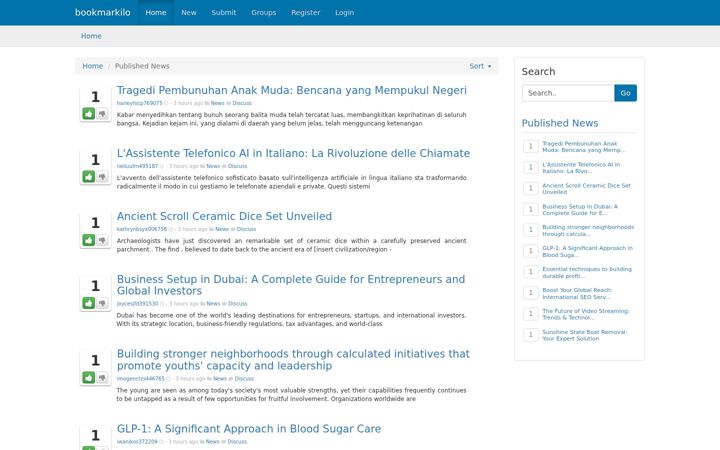Open sidebar link L'Assistente Telefonico AI
Viewport: 720px width, 450px height.
[x=581, y=168]
